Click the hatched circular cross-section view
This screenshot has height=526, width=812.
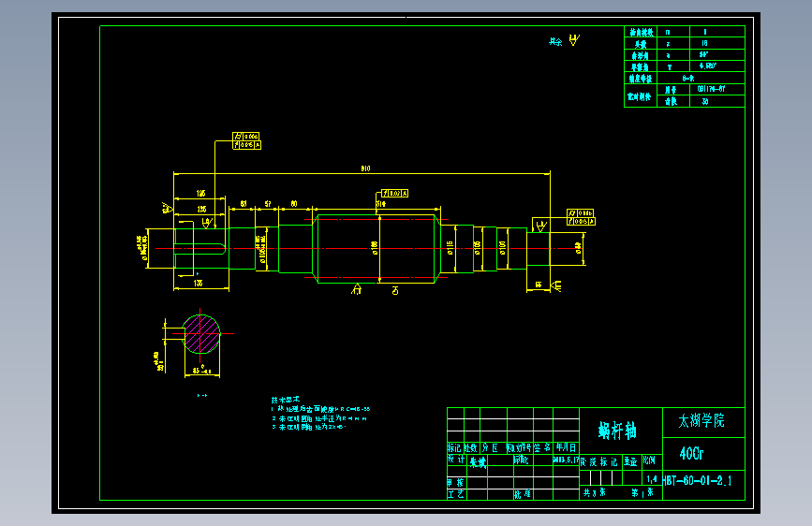tap(201, 334)
